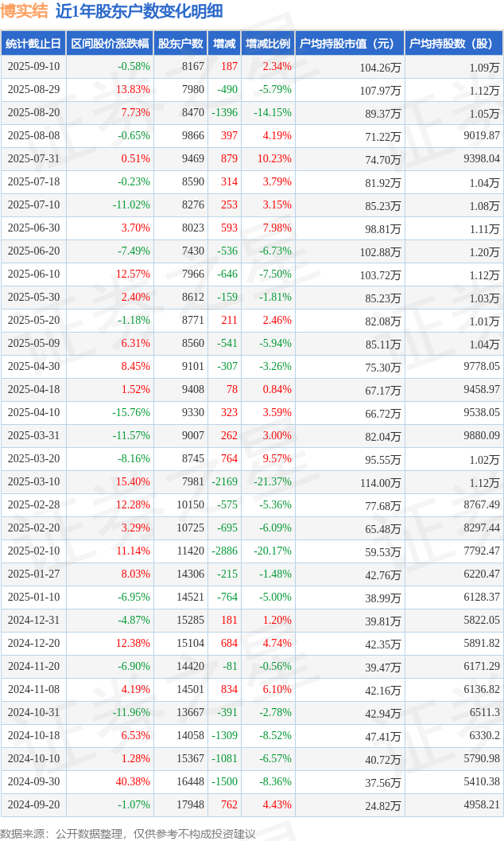Image resolution: width=504 pixels, height=841 pixels.
Task: Select the 2025-06-30 date cell
Action: pyautogui.click(x=33, y=228)
